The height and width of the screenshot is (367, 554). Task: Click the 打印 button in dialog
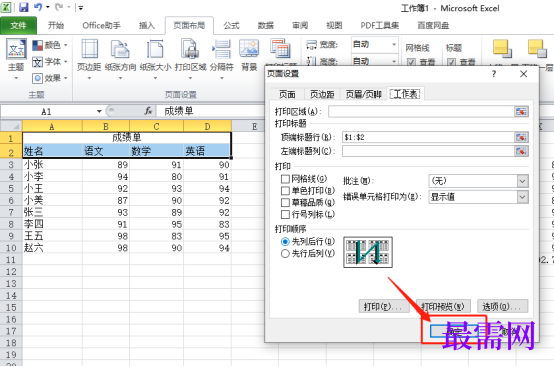coord(384,306)
